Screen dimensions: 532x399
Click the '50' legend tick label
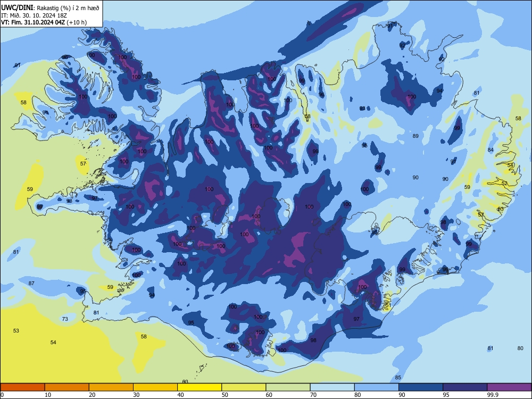[225, 395]
